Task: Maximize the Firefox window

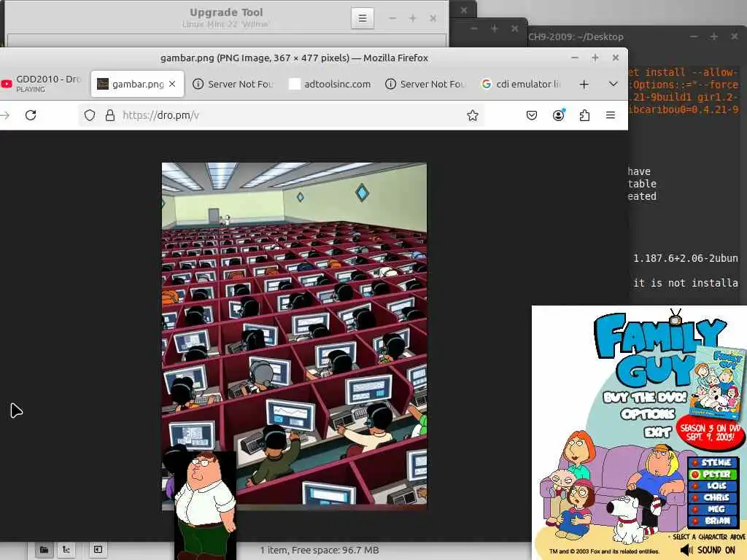Action: [x=595, y=58]
